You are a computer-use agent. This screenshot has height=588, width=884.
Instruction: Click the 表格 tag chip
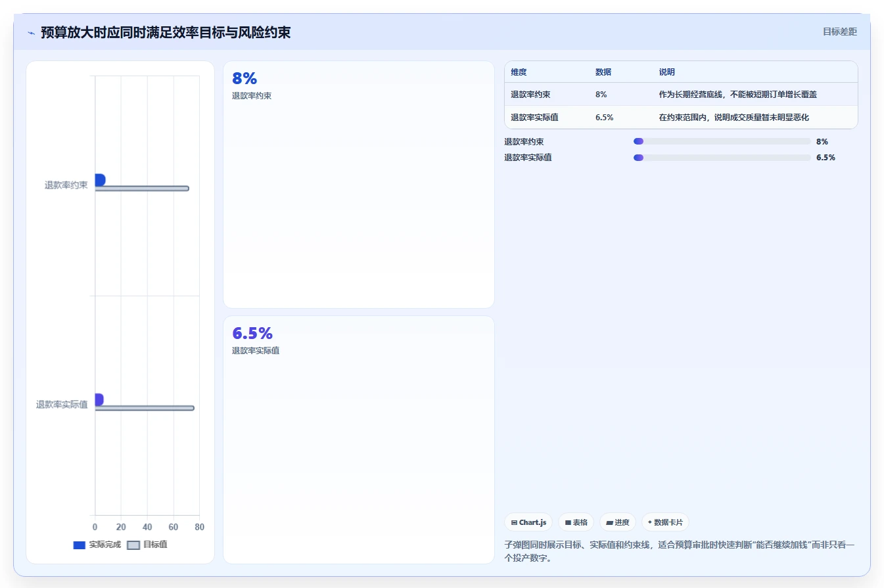(576, 522)
